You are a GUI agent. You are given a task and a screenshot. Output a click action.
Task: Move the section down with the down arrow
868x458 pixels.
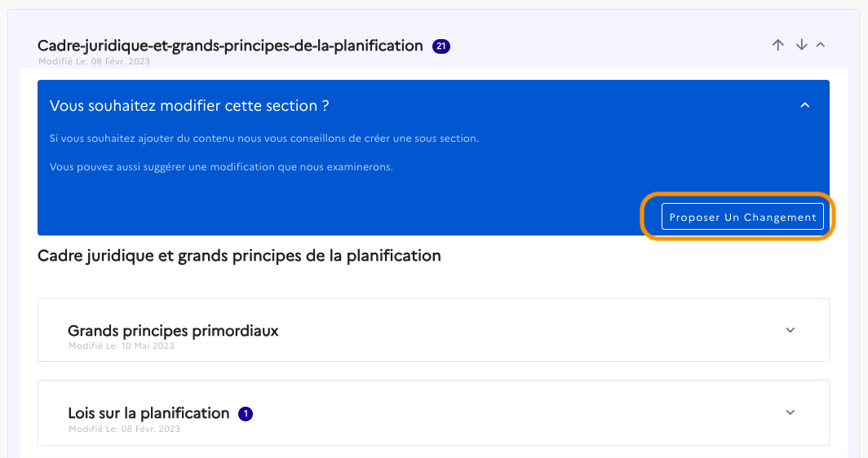[x=801, y=45]
